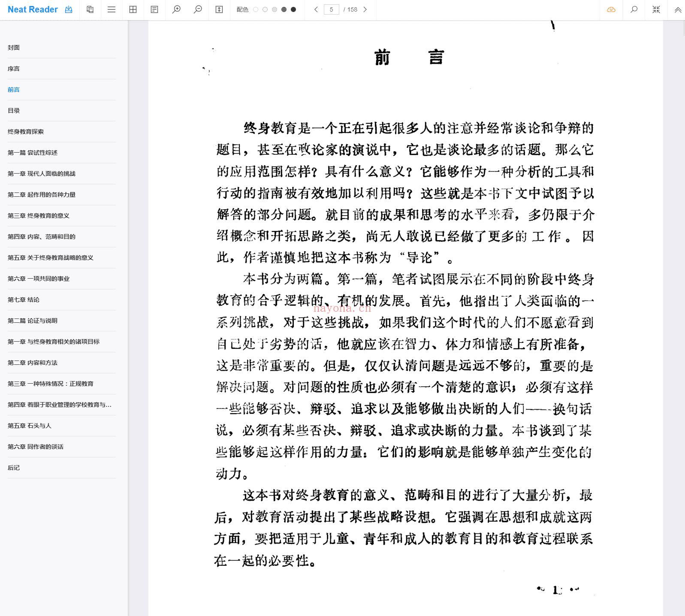Screen dimensions: 685x616
Task: Open the library/copy pages icon
Action: tap(90, 9)
